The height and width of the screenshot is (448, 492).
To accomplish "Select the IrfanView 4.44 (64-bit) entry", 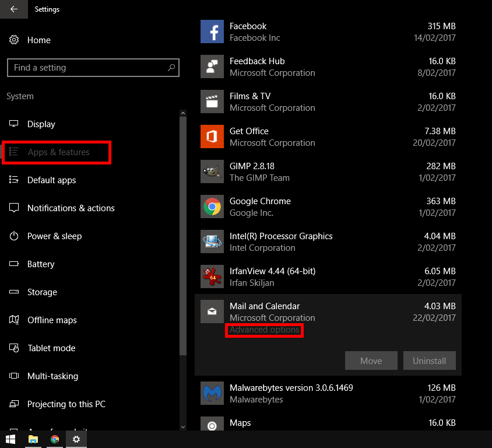I will click(273, 271).
